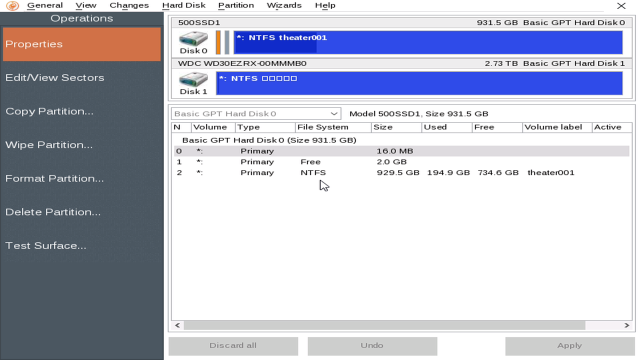Sort by the Free column header
Viewport: 640px width, 360px height.
point(497,127)
